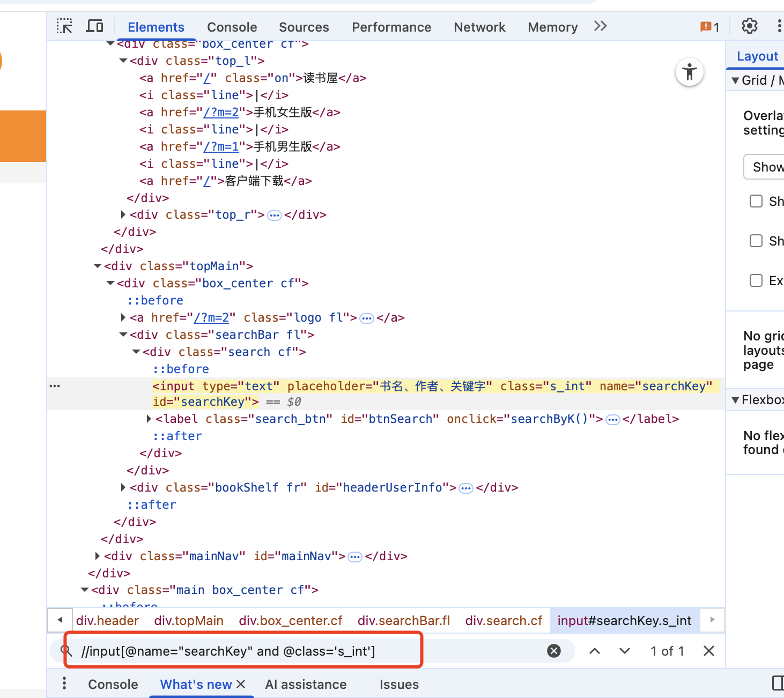Focus the XPath search input field

(x=311, y=651)
